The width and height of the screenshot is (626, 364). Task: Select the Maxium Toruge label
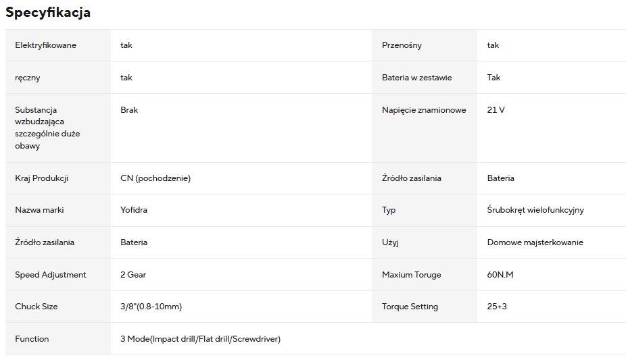(x=412, y=275)
